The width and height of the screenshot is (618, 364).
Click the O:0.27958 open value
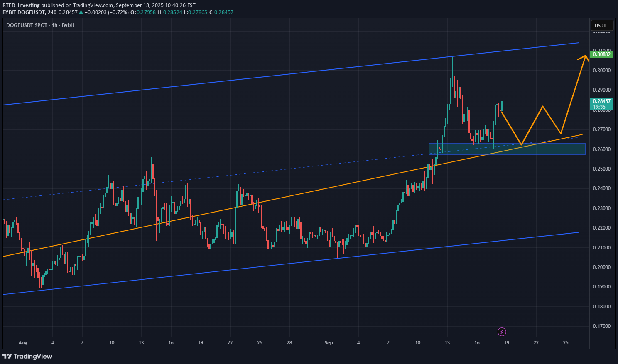point(143,12)
